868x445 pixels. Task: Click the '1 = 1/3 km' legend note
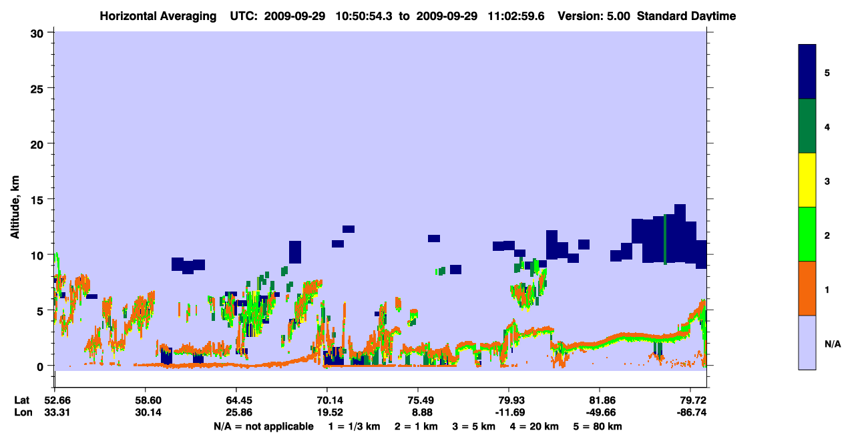(x=355, y=426)
